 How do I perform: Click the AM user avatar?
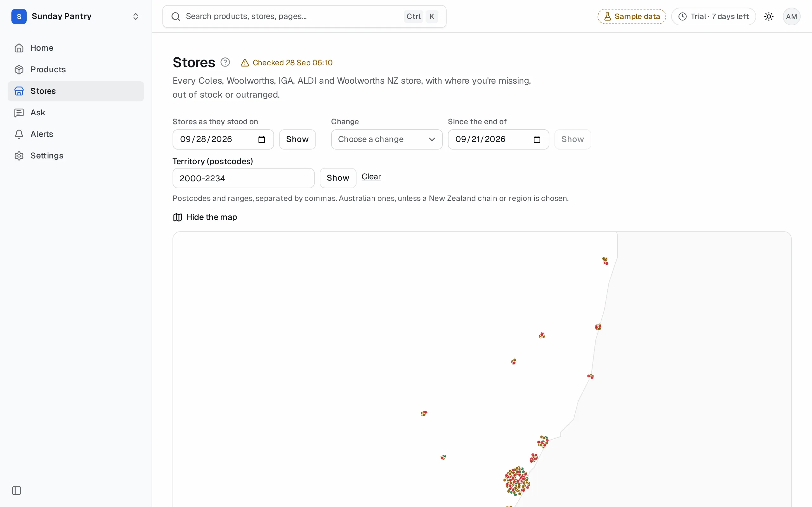pos(791,16)
